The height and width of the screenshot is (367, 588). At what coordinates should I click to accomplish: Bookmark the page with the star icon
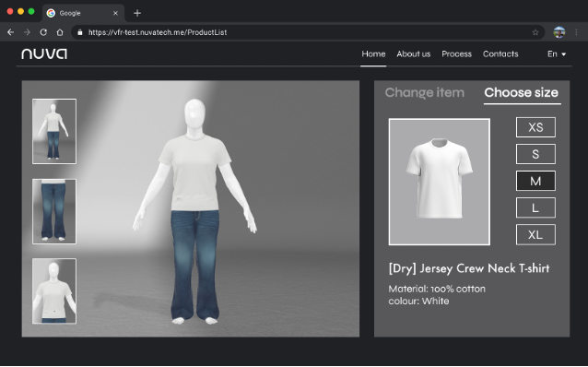[535, 32]
